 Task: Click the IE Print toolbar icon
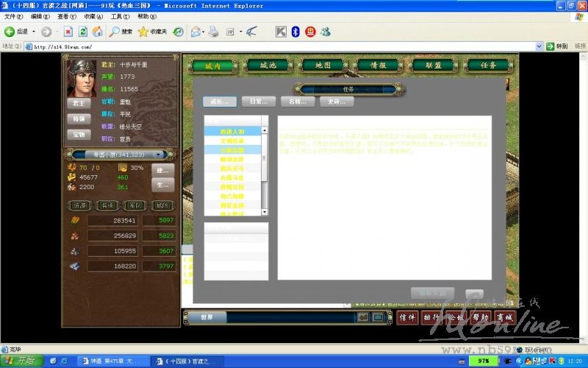click(x=214, y=32)
